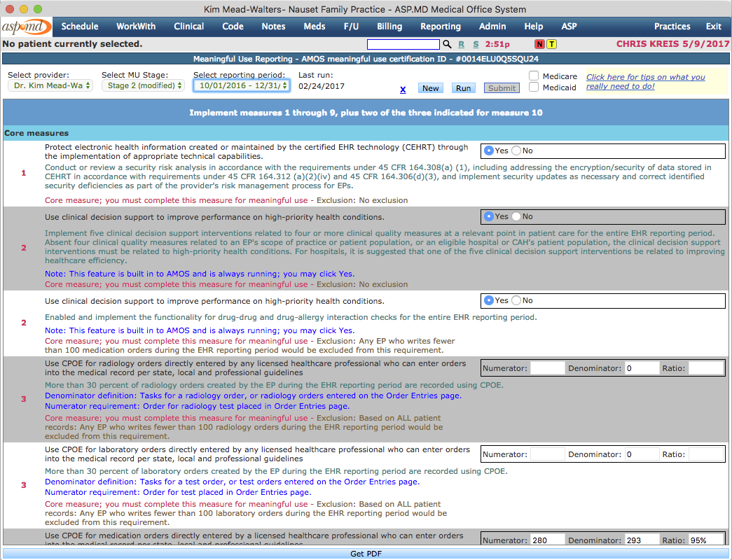Click the New button
This screenshot has width=732, height=560.
coord(430,88)
